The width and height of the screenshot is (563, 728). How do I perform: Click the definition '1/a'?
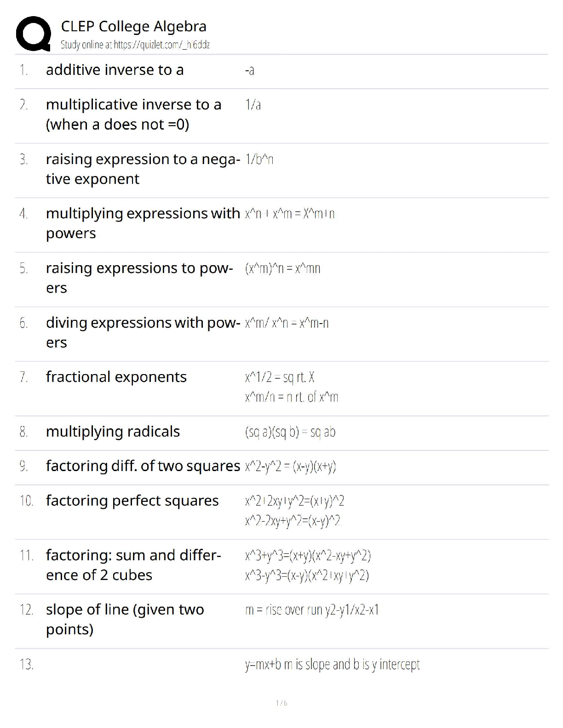click(x=253, y=105)
